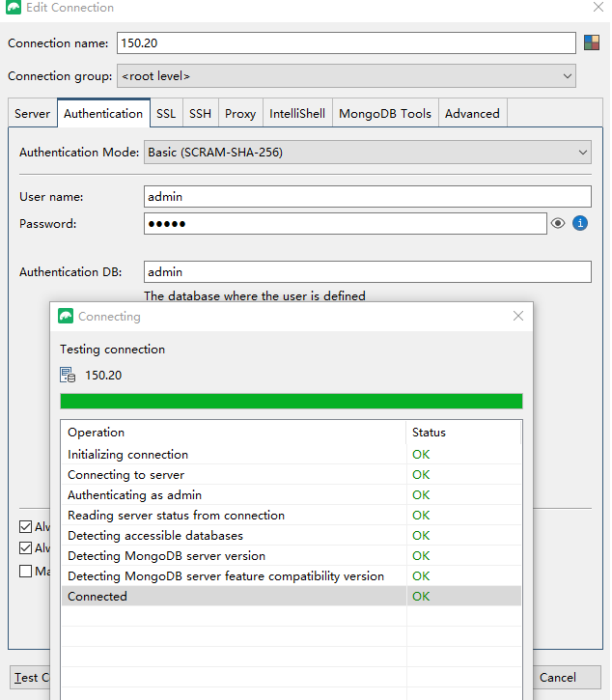Viewport: 612px width, 700px height.
Task: Select the Connecting to server row
Action: pyautogui.click(x=292, y=475)
